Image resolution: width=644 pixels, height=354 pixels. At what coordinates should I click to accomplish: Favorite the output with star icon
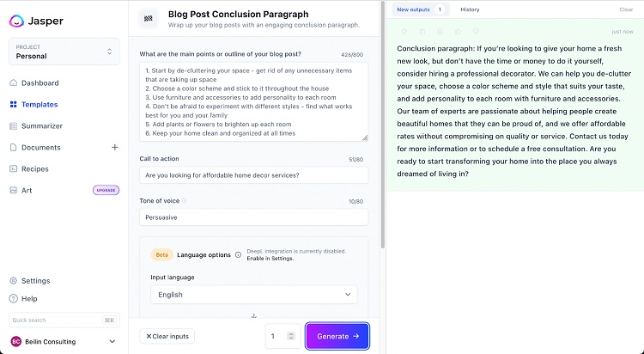(404, 31)
